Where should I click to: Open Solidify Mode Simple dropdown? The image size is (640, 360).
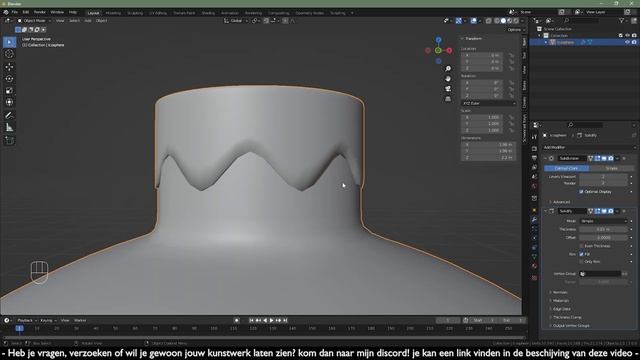click(x=604, y=221)
